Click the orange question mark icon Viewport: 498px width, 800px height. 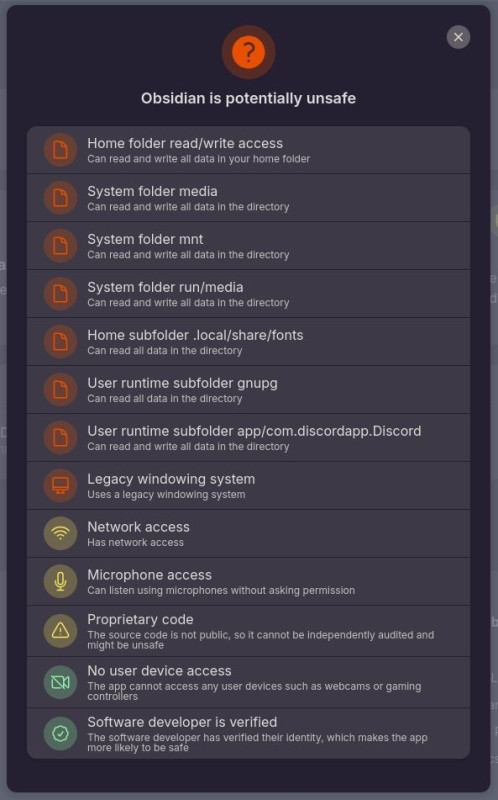248,53
